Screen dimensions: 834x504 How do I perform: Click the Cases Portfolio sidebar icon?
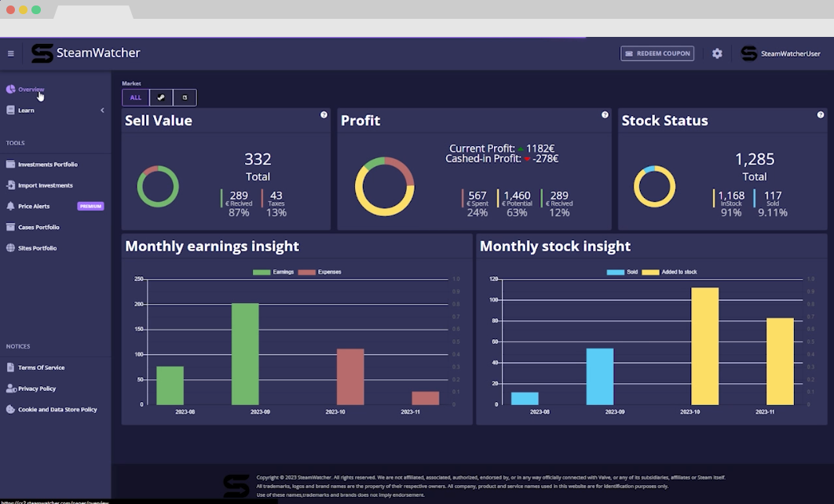coord(11,227)
